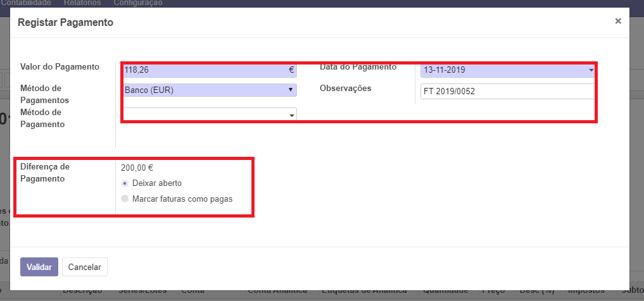
Task: Click the Observações label
Action: [x=345, y=89]
